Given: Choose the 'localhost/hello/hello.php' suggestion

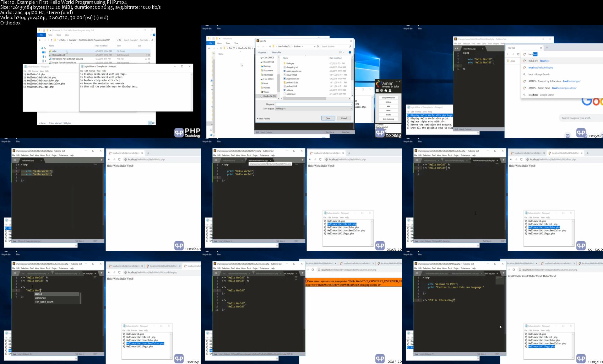Looking at the screenshot, I should pos(541,67).
